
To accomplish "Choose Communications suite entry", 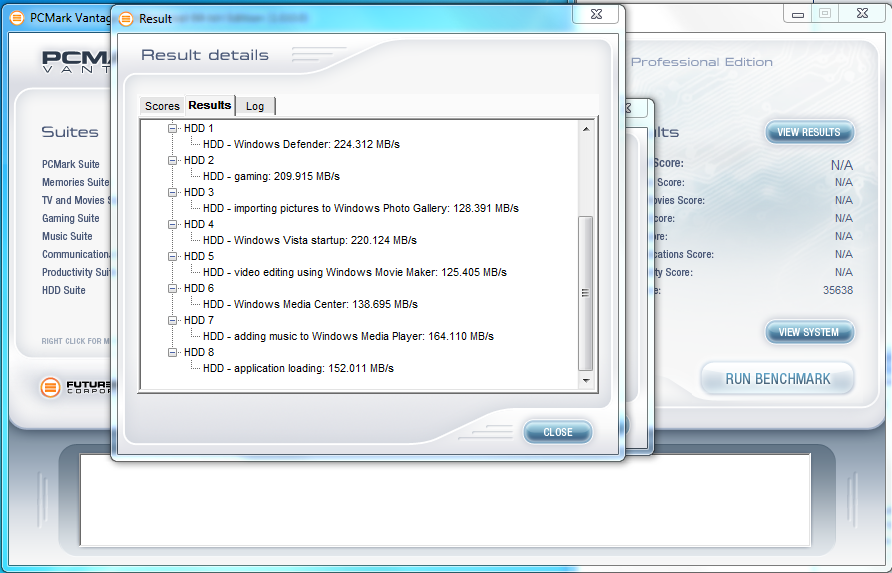I will (76, 254).
